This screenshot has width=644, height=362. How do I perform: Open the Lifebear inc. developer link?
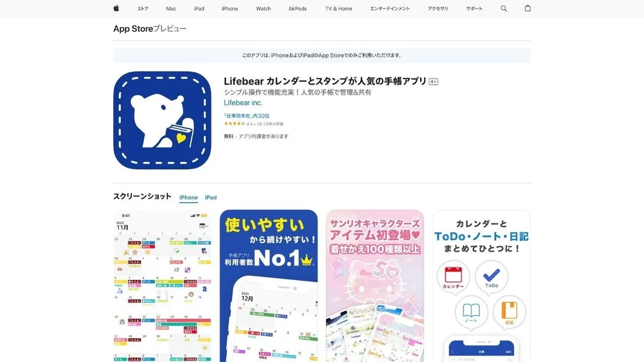click(243, 102)
